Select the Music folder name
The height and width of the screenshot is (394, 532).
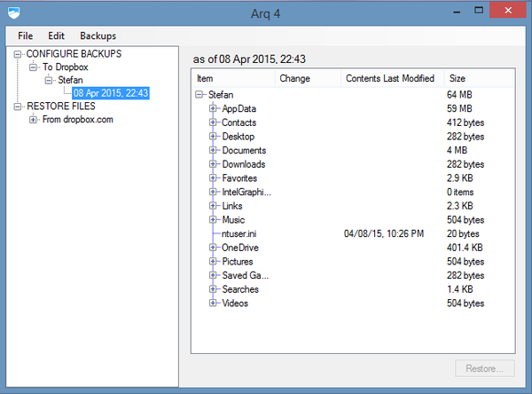click(233, 220)
